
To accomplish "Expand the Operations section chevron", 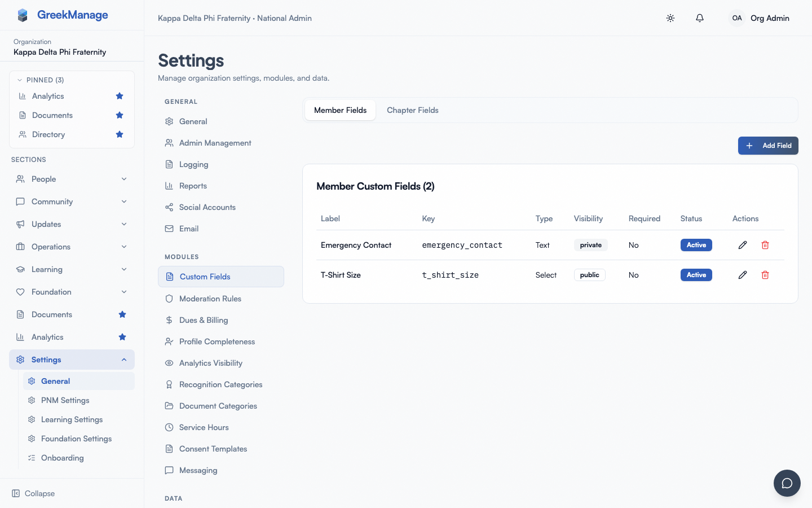I will [x=124, y=247].
